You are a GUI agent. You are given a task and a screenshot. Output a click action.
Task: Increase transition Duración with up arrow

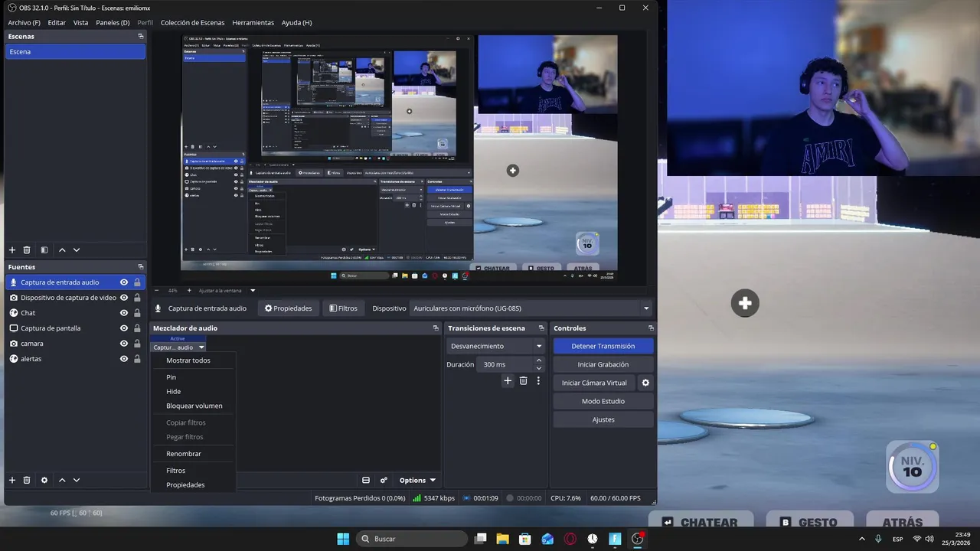(539, 360)
